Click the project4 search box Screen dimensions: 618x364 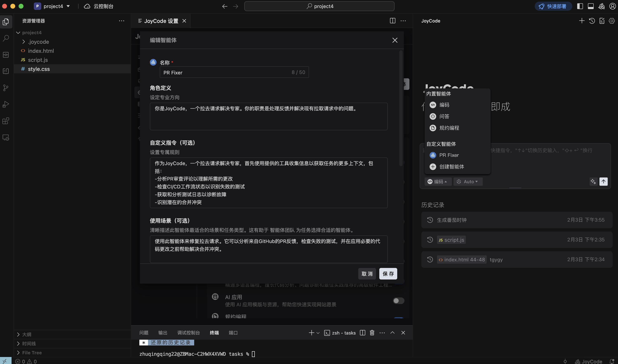click(x=319, y=6)
